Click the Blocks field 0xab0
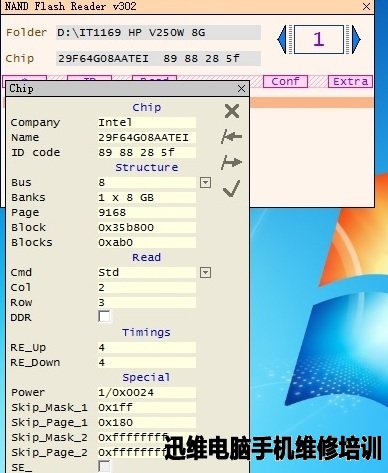This screenshot has height=473, width=388. (x=147, y=242)
